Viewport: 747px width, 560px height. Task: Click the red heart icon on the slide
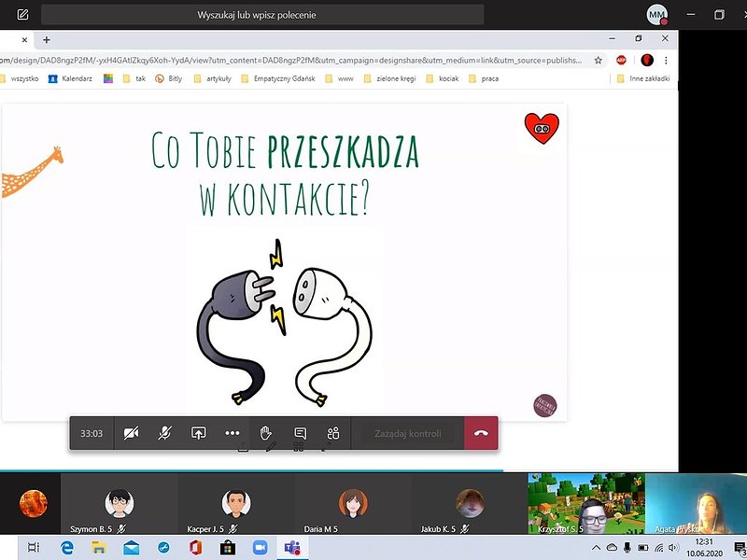click(x=542, y=128)
